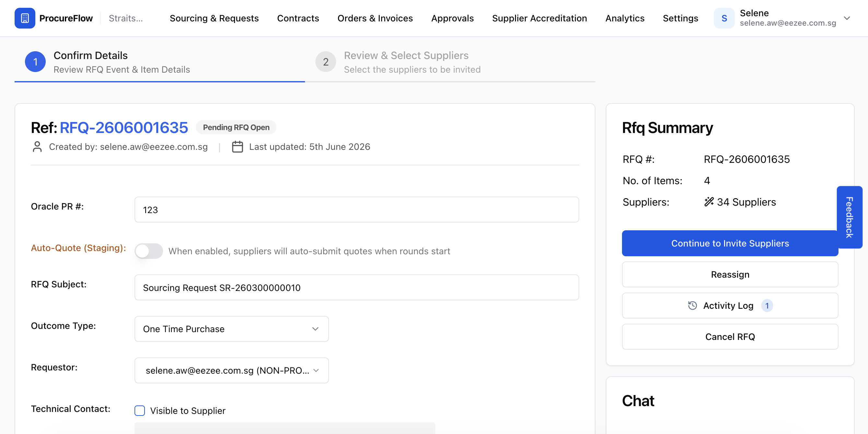This screenshot has height=434, width=868.
Task: Open the Outcome Type dropdown
Action: [x=231, y=329]
